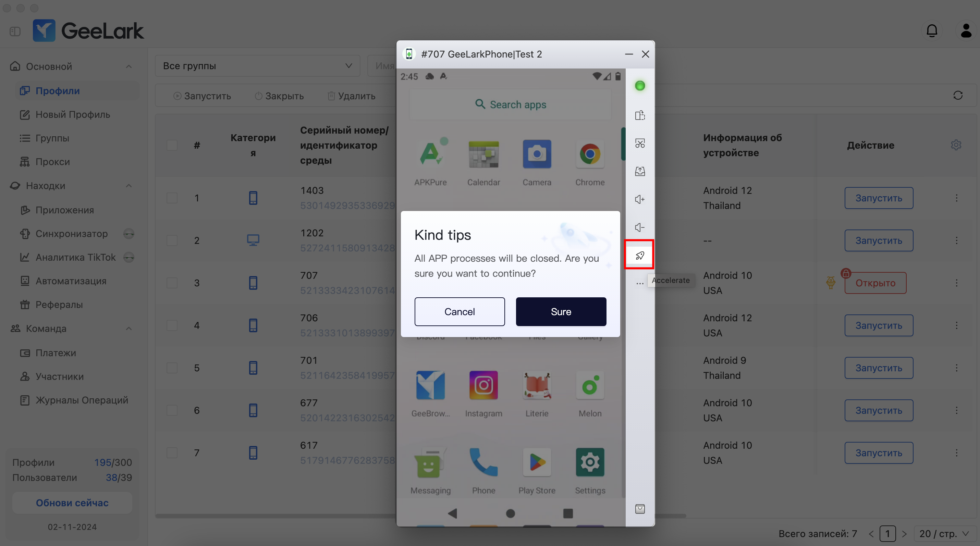
Task: Collapse the Находки section
Action: pos(128,186)
